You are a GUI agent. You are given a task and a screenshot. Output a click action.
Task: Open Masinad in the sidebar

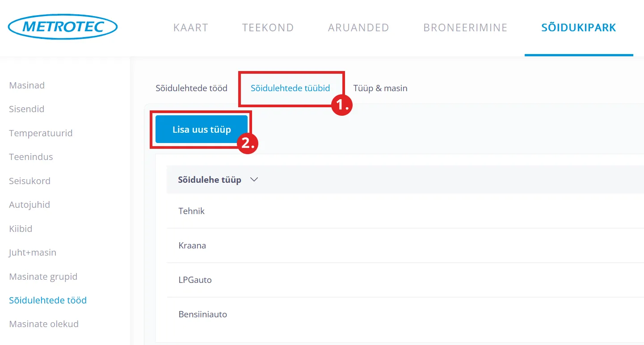click(27, 85)
